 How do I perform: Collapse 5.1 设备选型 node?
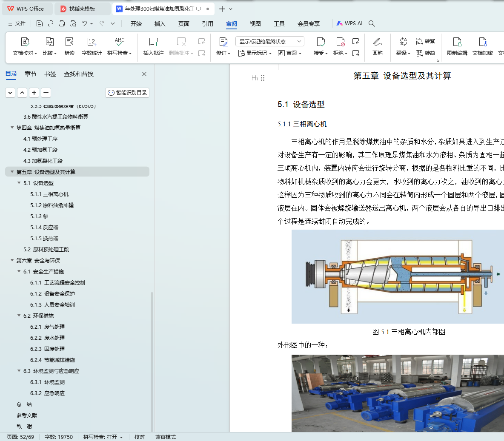[19, 183]
